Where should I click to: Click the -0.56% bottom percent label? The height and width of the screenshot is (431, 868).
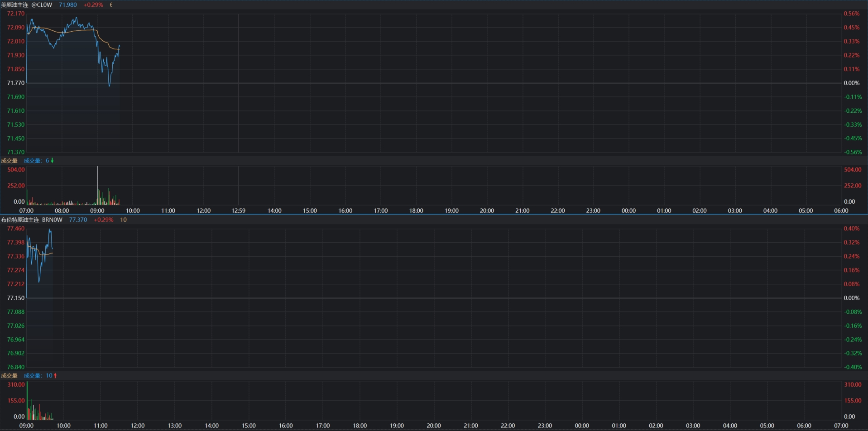(853, 152)
